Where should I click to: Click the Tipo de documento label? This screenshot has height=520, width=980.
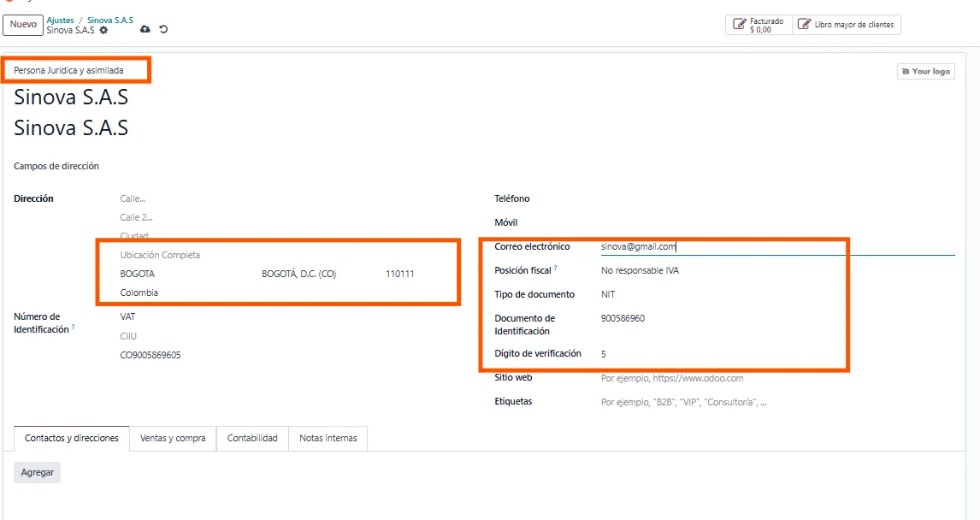tap(534, 294)
